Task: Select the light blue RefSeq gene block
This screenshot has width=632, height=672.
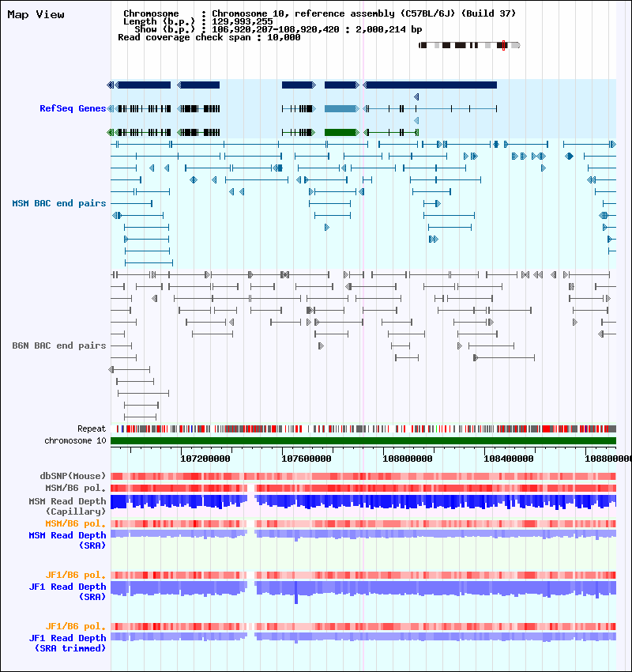Action: coord(340,109)
